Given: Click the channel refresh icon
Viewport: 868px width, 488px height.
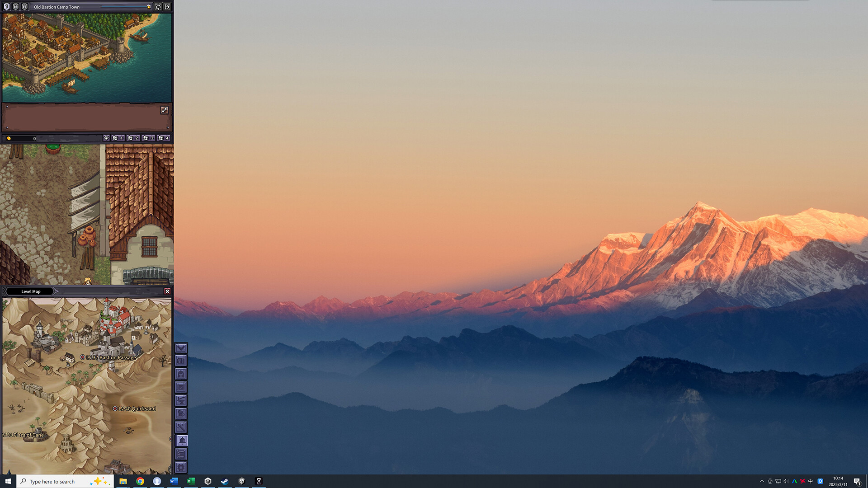Looking at the screenshot, I should 158,7.
